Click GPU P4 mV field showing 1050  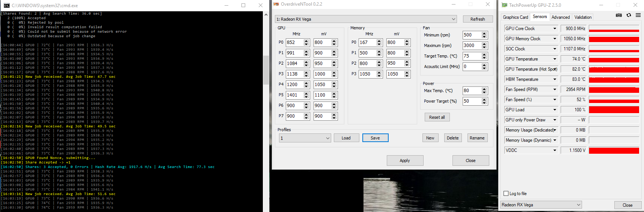[323, 85]
